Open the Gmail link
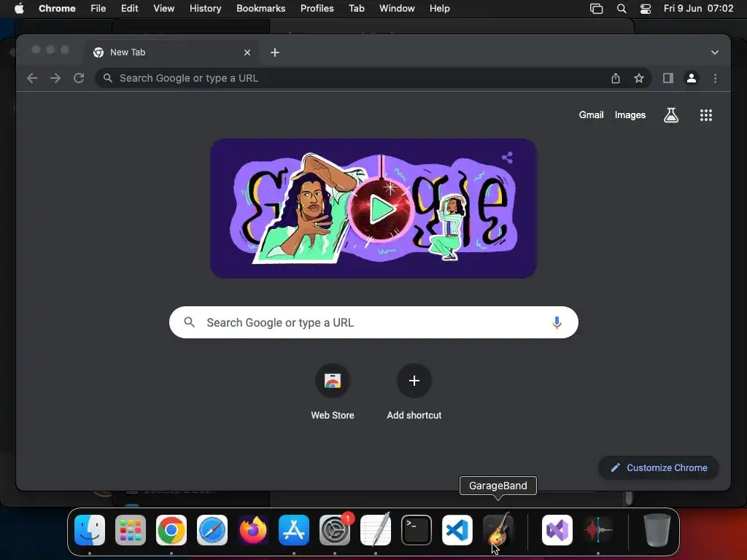Viewport: 747px width, 560px height. (591, 114)
